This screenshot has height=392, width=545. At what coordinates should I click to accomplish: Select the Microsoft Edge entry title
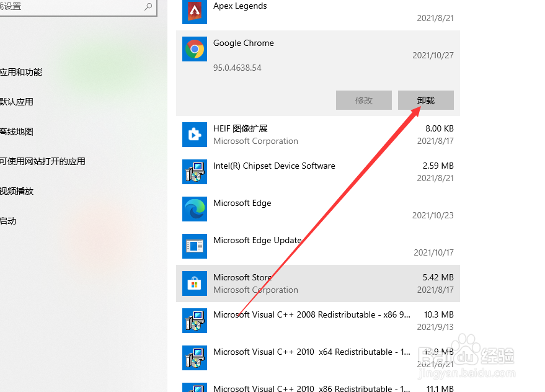(242, 203)
